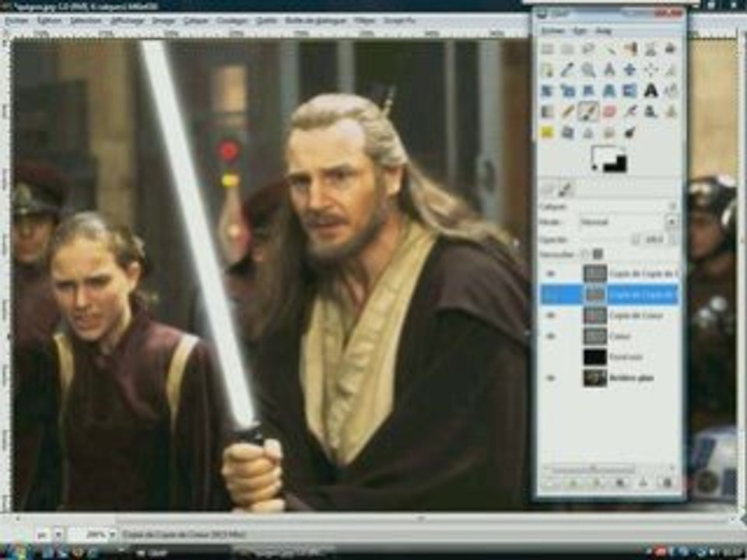Select the Fuzzy Select magic wand tool
The image size is (747, 560).
609,49
